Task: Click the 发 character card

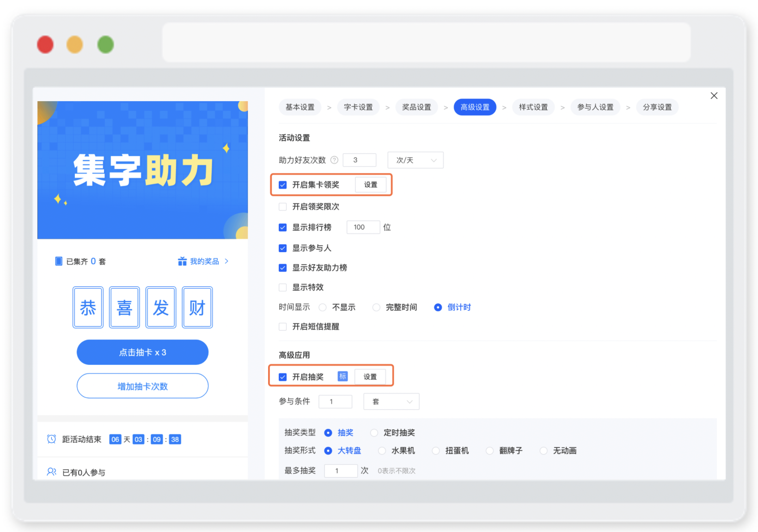Action: pyautogui.click(x=161, y=308)
